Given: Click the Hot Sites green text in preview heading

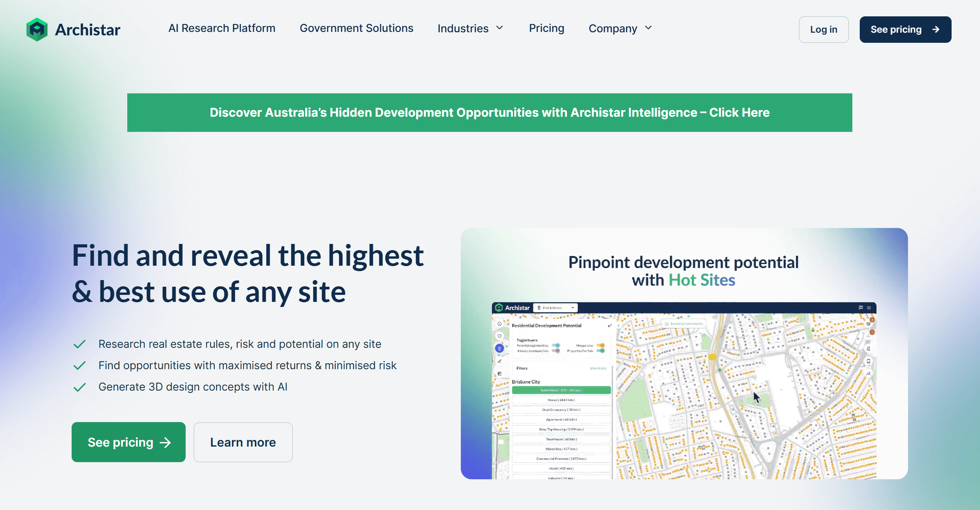Looking at the screenshot, I should coord(702,280).
